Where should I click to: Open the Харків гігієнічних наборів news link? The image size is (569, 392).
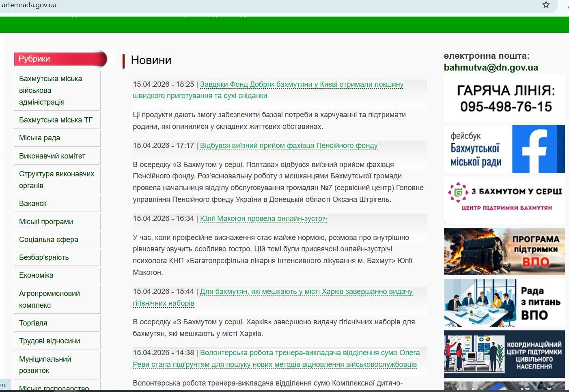(x=306, y=291)
